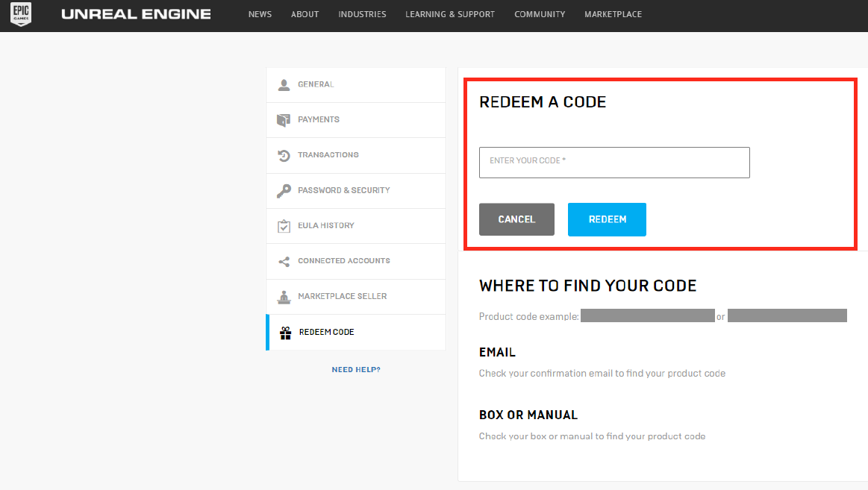The width and height of the screenshot is (868, 490).
Task: Click the Connected Accounts share icon
Action: point(284,262)
